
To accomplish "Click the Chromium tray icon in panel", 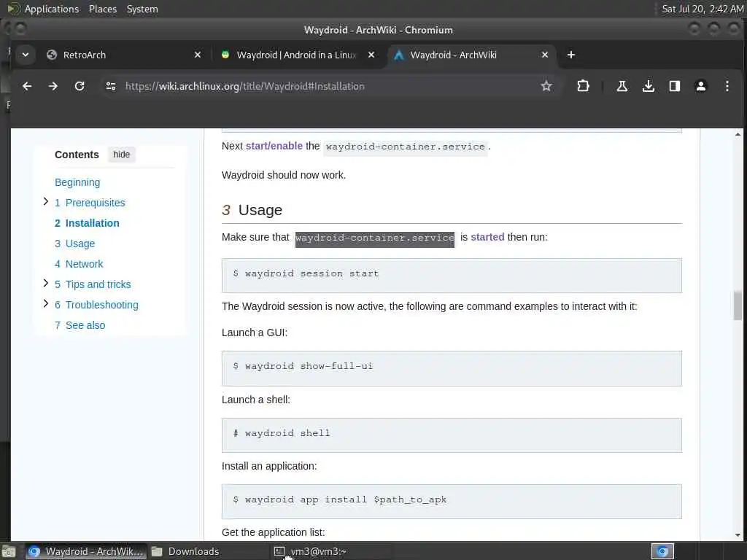I will (x=662, y=551).
